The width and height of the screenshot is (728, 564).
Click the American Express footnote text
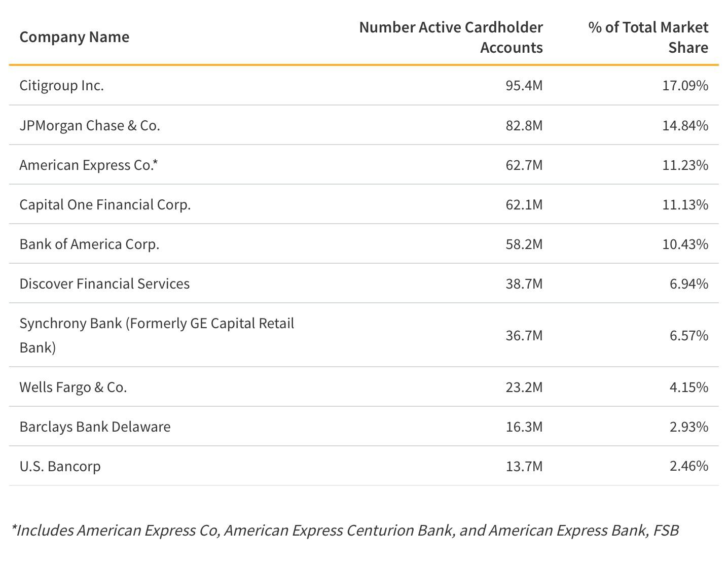click(345, 530)
